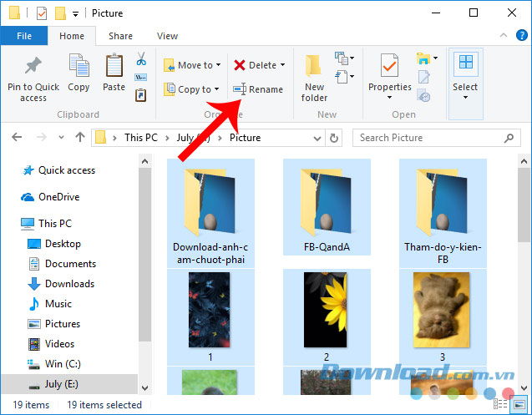Click This PC in address bar
The width and height of the screenshot is (532, 415).
click(x=141, y=138)
